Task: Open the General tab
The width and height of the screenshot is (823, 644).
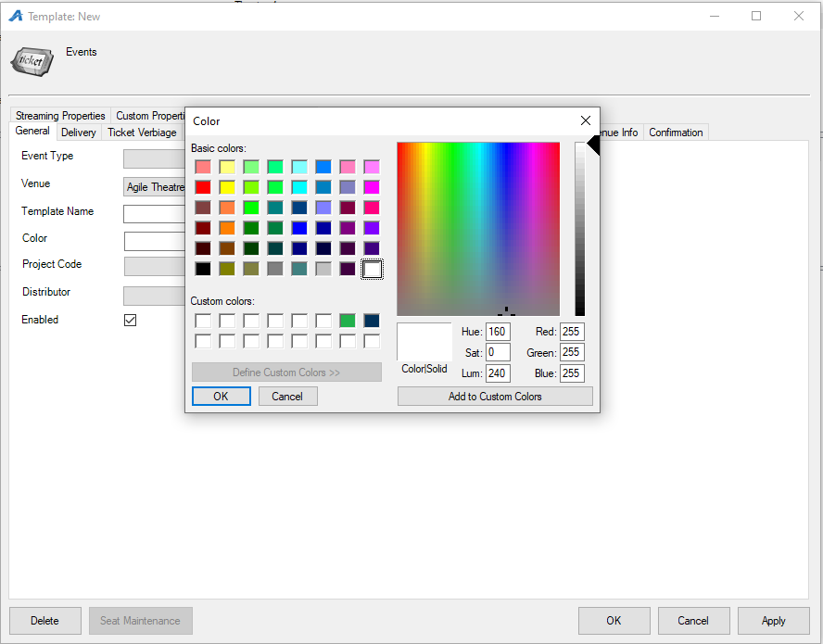Action: (x=32, y=132)
